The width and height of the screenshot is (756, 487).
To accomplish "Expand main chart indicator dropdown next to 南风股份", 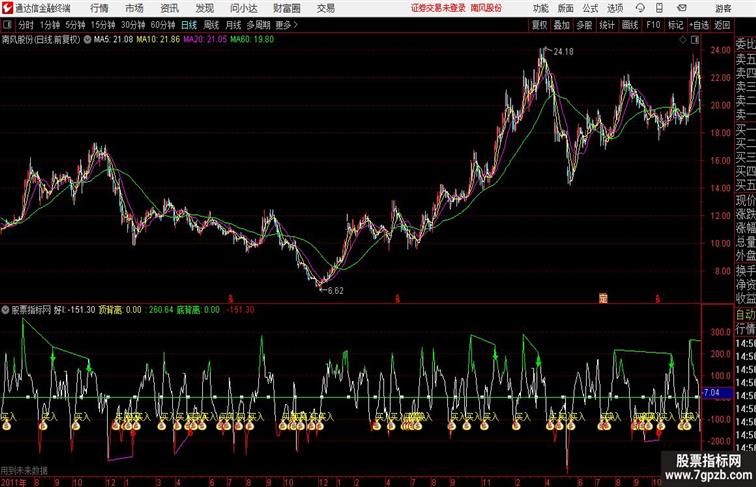I will (x=87, y=40).
